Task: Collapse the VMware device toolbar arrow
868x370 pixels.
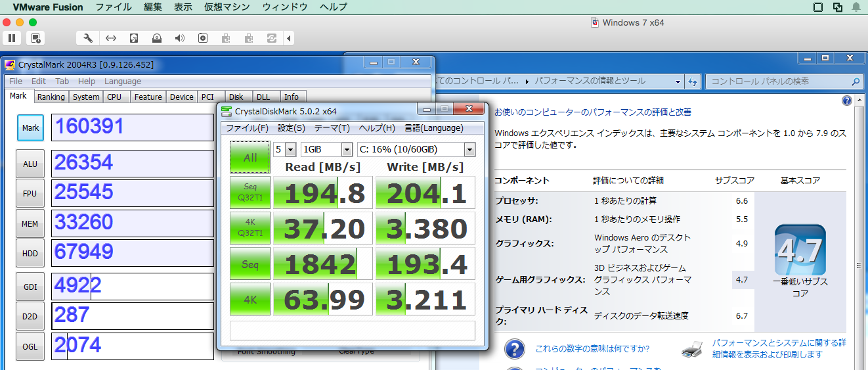Action: pyautogui.click(x=289, y=38)
